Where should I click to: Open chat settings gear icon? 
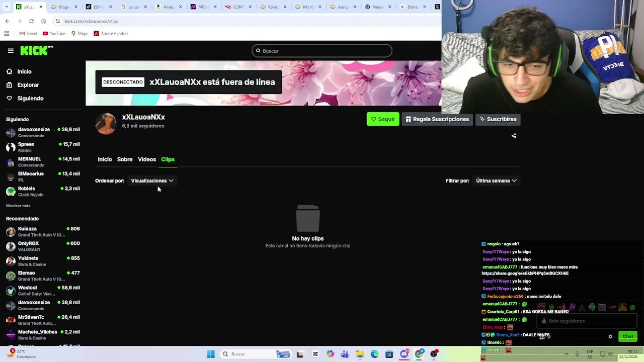click(610, 336)
